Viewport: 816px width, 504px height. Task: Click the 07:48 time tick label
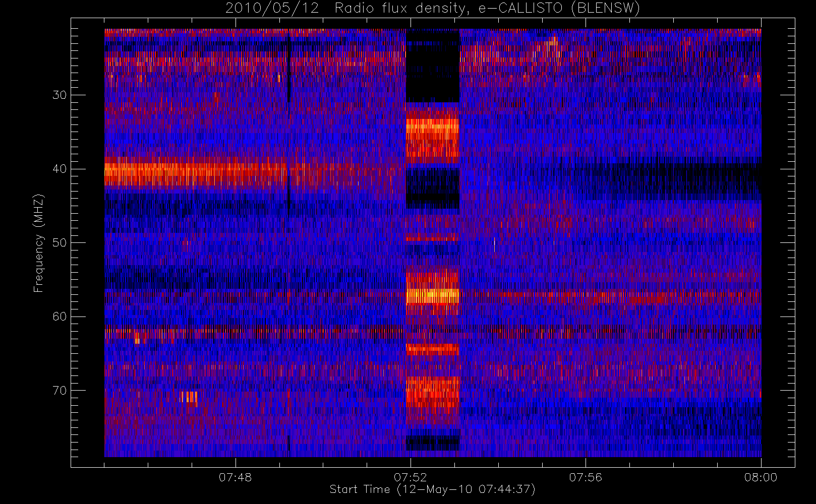click(x=235, y=477)
